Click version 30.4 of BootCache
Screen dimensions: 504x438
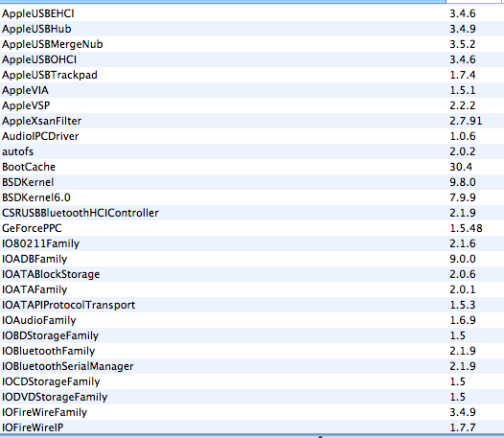[461, 167]
